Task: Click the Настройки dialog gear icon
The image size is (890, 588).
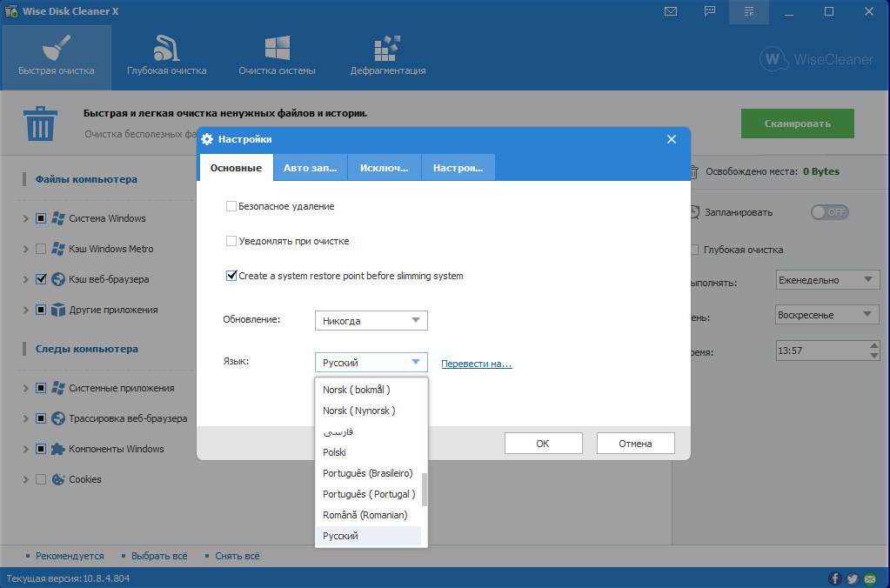Action: [x=207, y=139]
